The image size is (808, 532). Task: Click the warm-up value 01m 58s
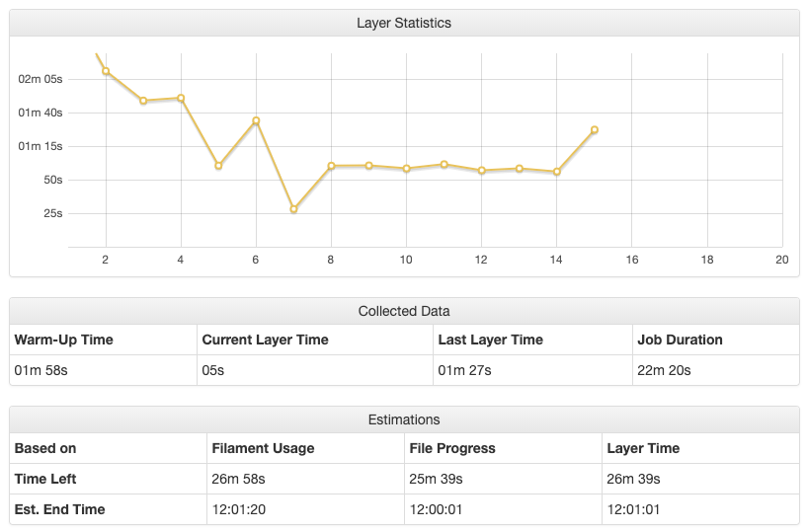[41, 370]
